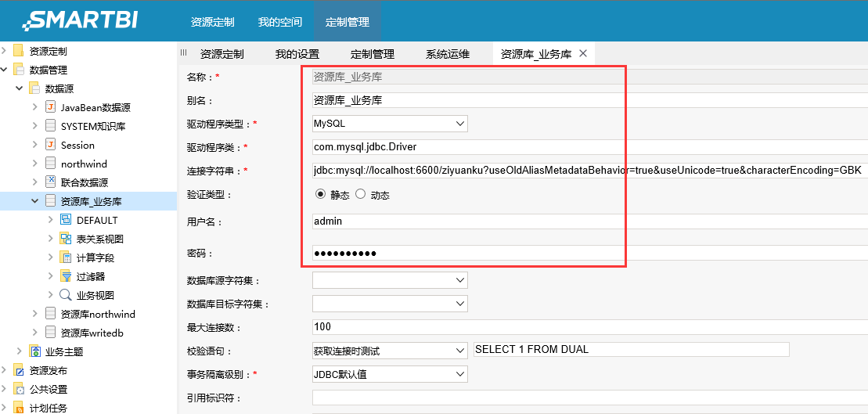Click the SYSTEM知识库 database icon
Image resolution: width=868 pixels, height=414 pixels.
[x=50, y=126]
